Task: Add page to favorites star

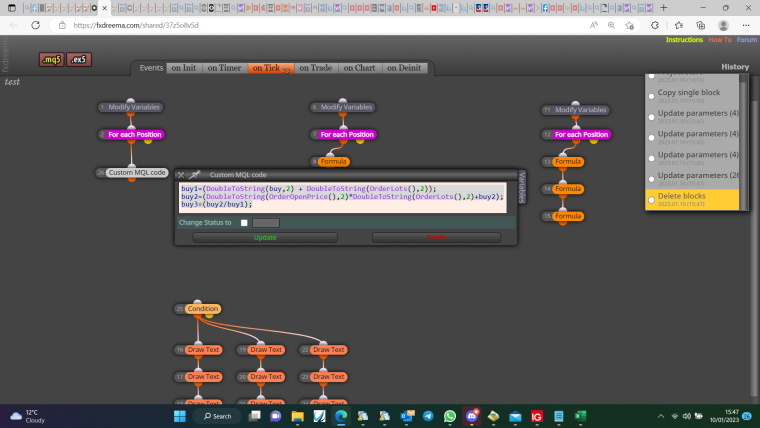Action: point(630,25)
